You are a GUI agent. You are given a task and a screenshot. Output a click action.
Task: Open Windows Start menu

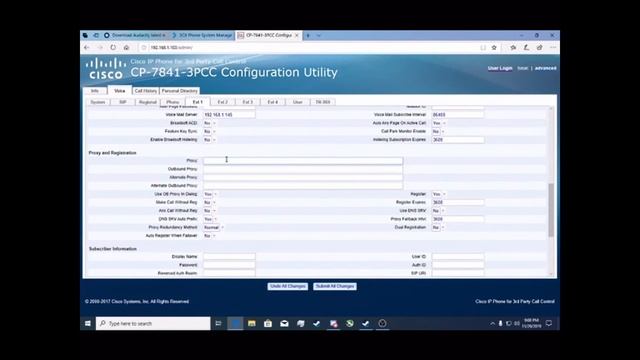[x=88, y=323]
